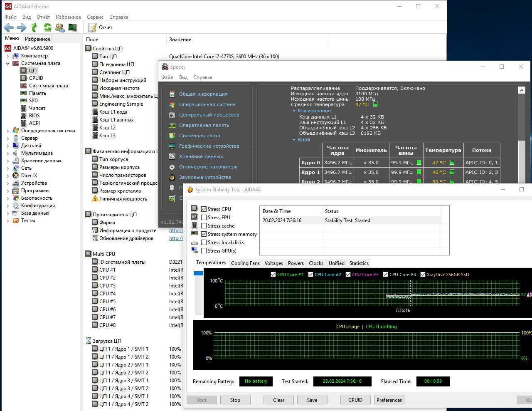This screenshot has height=411, width=532.
Task: Click the Отчёт report icon in toolbar
Action: click(92, 27)
